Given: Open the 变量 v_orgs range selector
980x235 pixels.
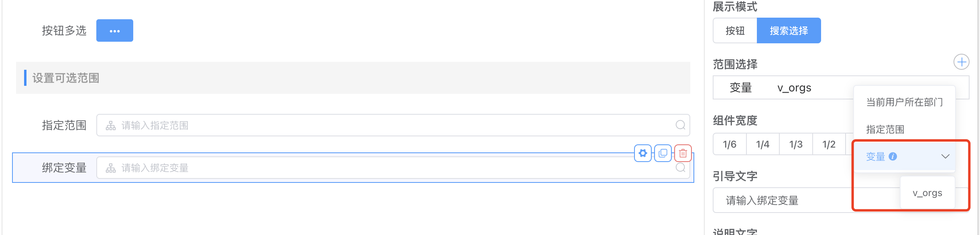Looking at the screenshot, I should coord(783,88).
